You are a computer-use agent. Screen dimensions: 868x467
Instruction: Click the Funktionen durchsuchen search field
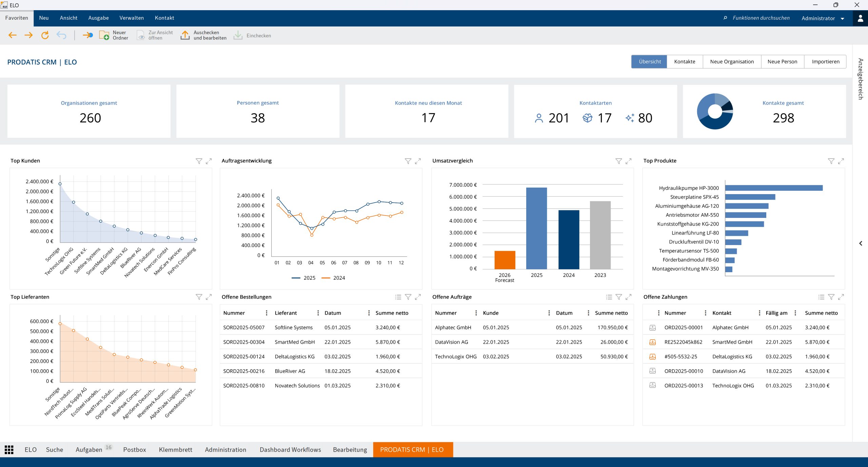click(x=761, y=18)
